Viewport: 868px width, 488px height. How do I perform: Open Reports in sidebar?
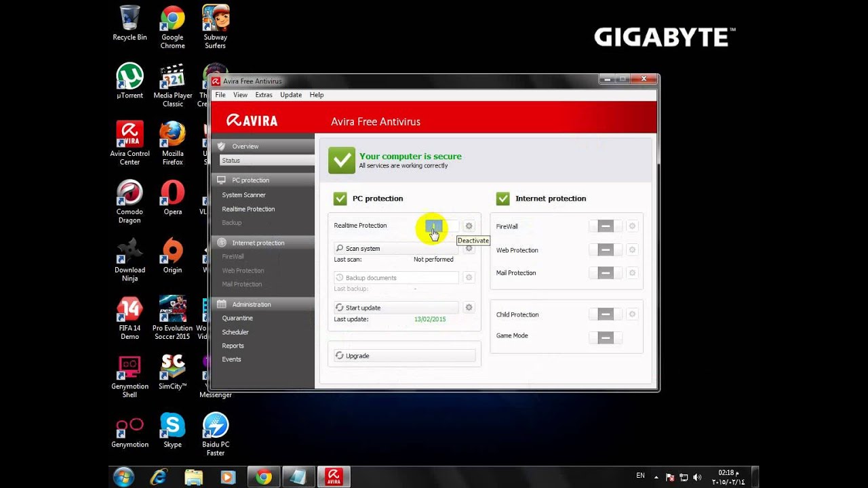point(233,346)
